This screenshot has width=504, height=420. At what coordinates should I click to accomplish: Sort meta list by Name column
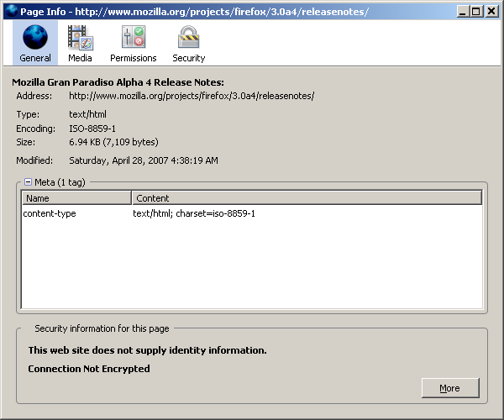76,198
